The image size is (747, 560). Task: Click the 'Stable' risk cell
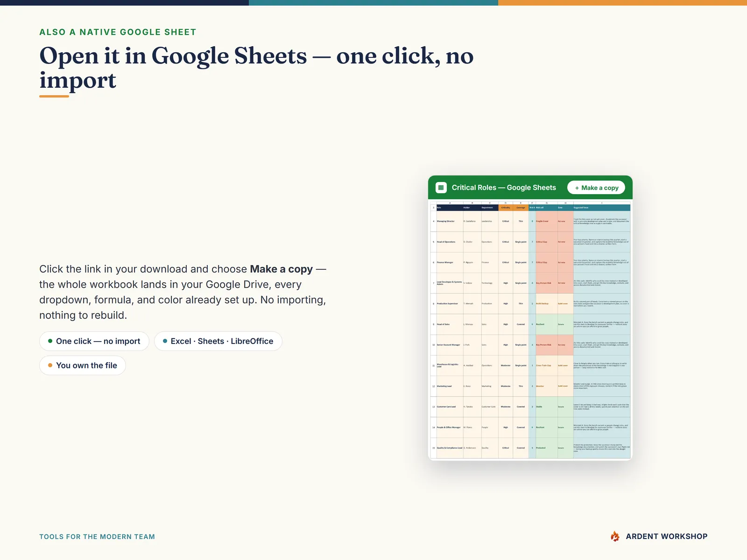pyautogui.click(x=546, y=406)
